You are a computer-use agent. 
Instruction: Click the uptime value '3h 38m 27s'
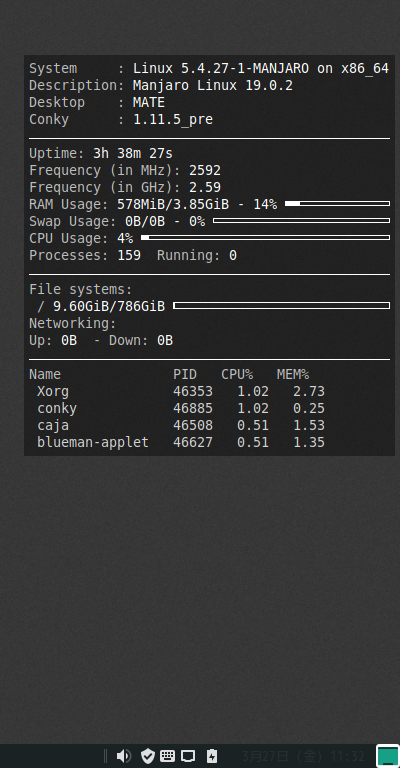click(133, 154)
